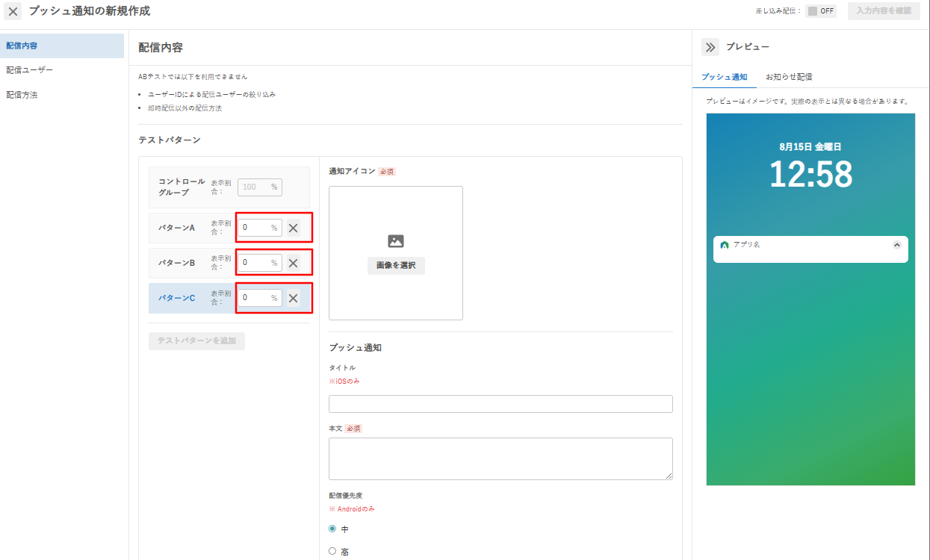Remove パターンB with its X icon

pyautogui.click(x=294, y=263)
